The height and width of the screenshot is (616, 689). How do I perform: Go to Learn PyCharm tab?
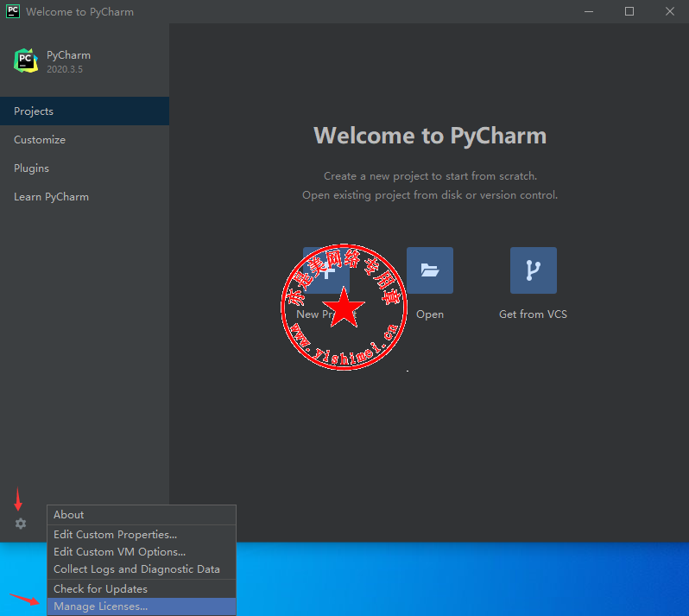pyautogui.click(x=85, y=196)
